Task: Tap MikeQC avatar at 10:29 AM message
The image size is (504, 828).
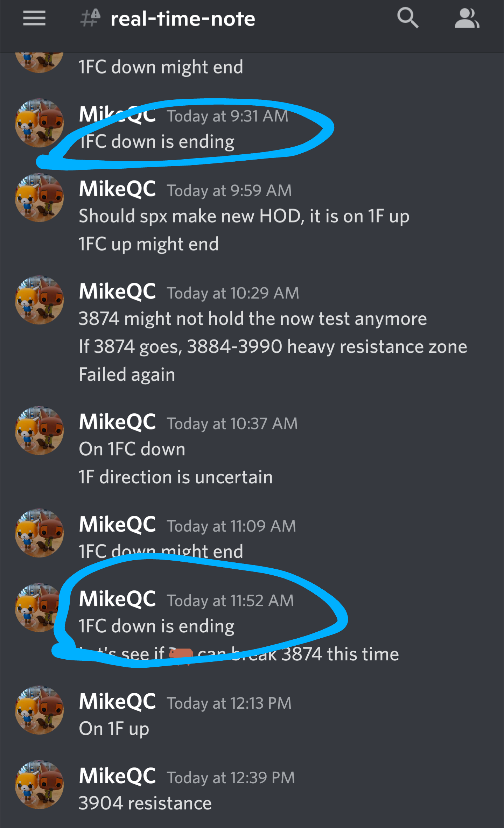Action: [39, 300]
